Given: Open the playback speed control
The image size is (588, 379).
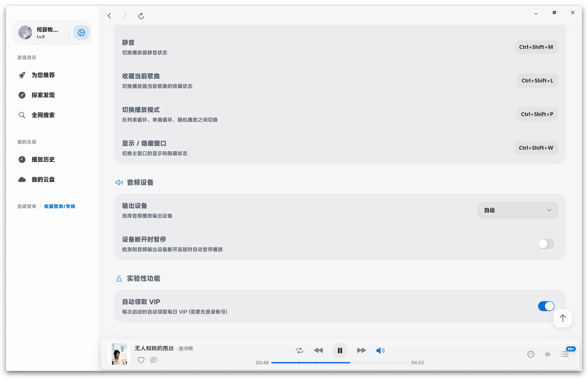Looking at the screenshot, I should [x=531, y=354].
